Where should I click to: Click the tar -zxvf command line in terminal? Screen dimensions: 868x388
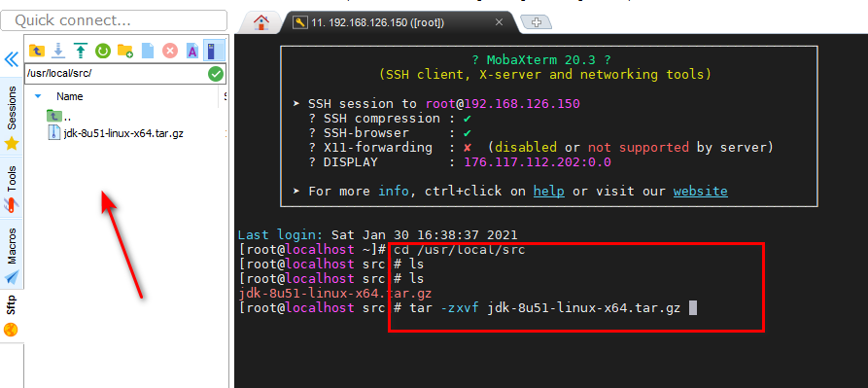(545, 307)
